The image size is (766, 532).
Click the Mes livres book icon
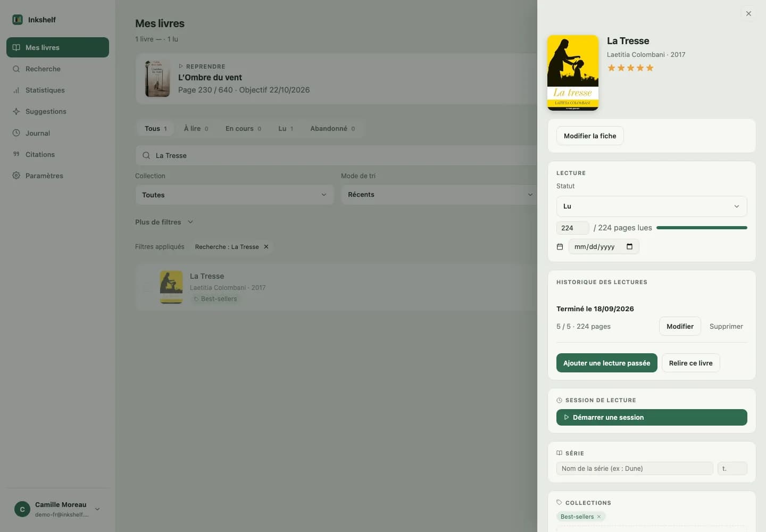16,47
